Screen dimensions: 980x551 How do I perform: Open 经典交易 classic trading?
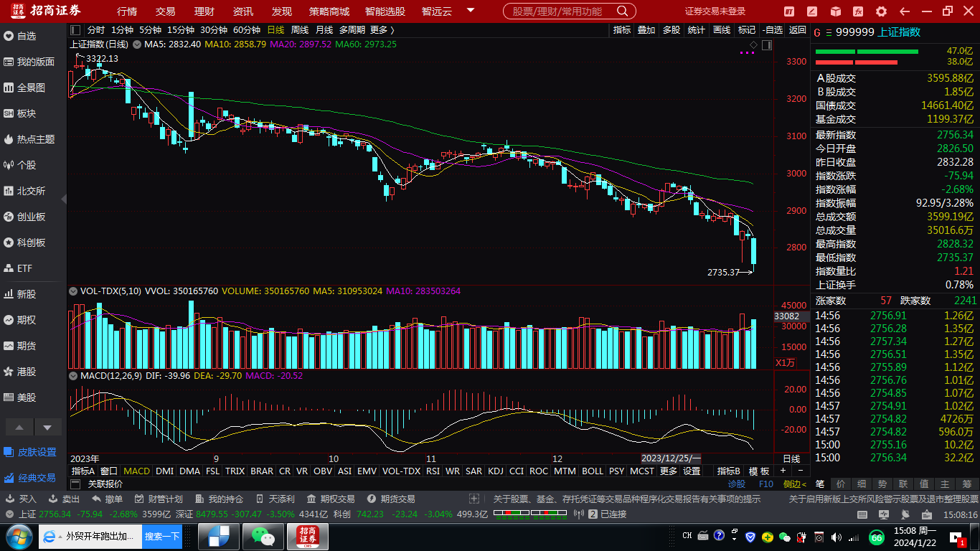coord(31,478)
